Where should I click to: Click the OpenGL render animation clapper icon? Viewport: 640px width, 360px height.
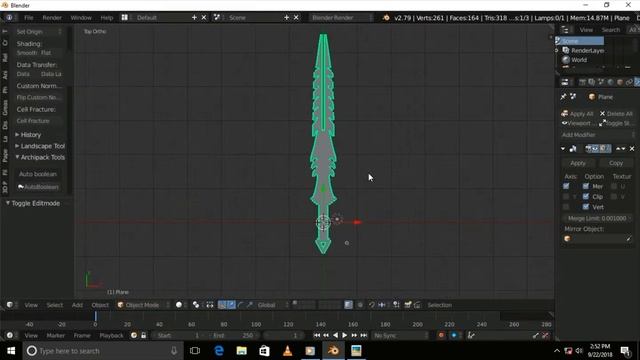417,305
